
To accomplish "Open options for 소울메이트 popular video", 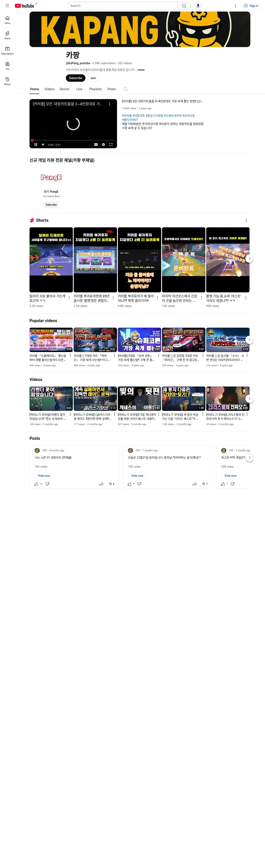I will 70,356.
